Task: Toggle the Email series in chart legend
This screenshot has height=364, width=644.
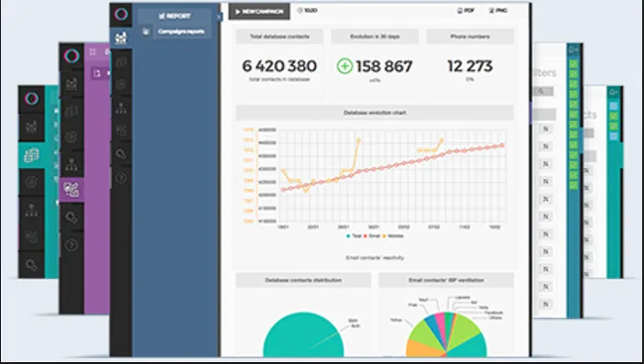Action: click(x=372, y=236)
